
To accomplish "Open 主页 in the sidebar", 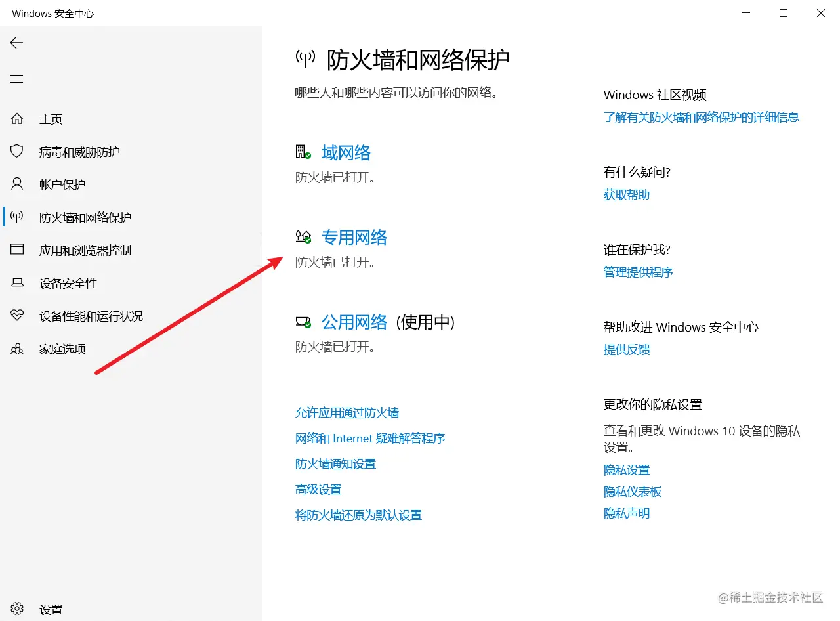I will [51, 119].
